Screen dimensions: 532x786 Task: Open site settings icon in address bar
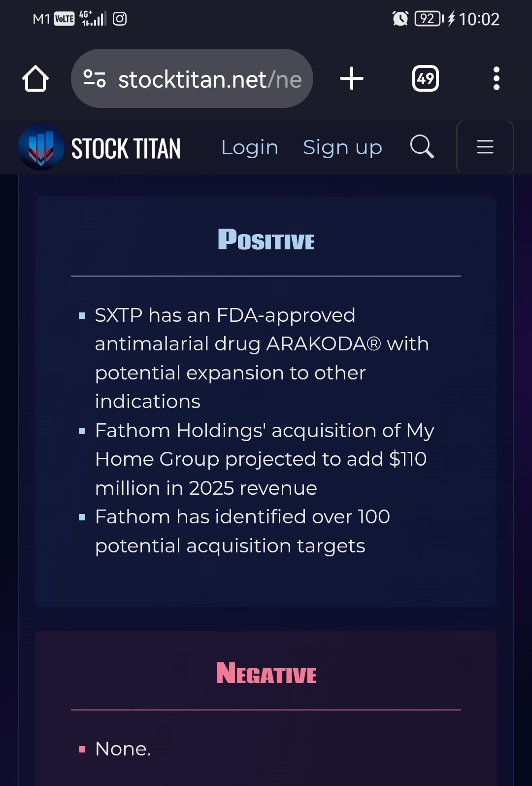pyautogui.click(x=94, y=78)
